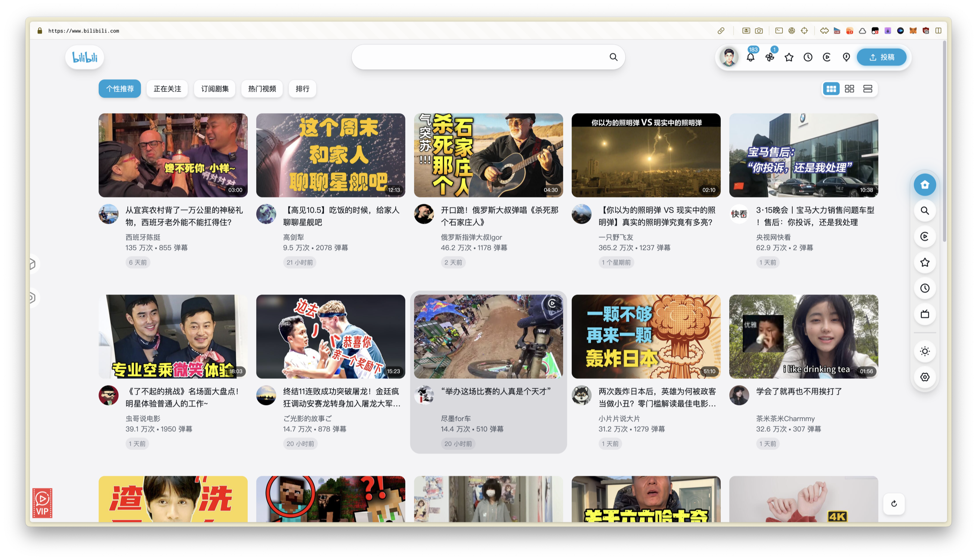Open the pinwheel moments icon in header
Viewport: 977px width, 560px height.
[770, 57]
